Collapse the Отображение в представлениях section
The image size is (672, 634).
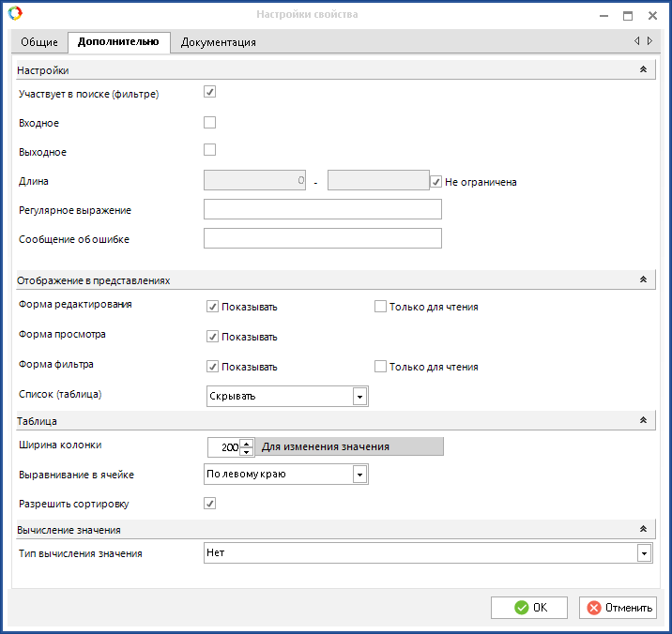point(643,280)
